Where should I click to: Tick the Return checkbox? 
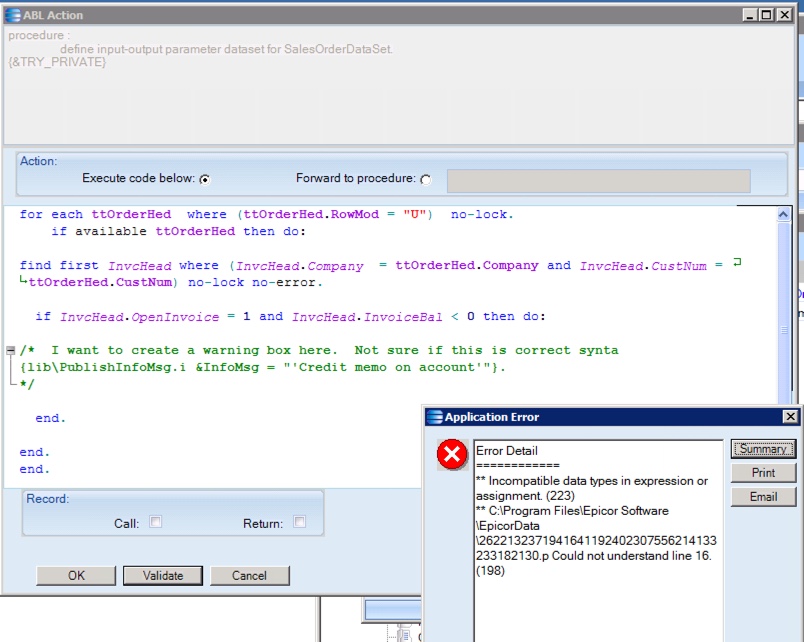299,521
